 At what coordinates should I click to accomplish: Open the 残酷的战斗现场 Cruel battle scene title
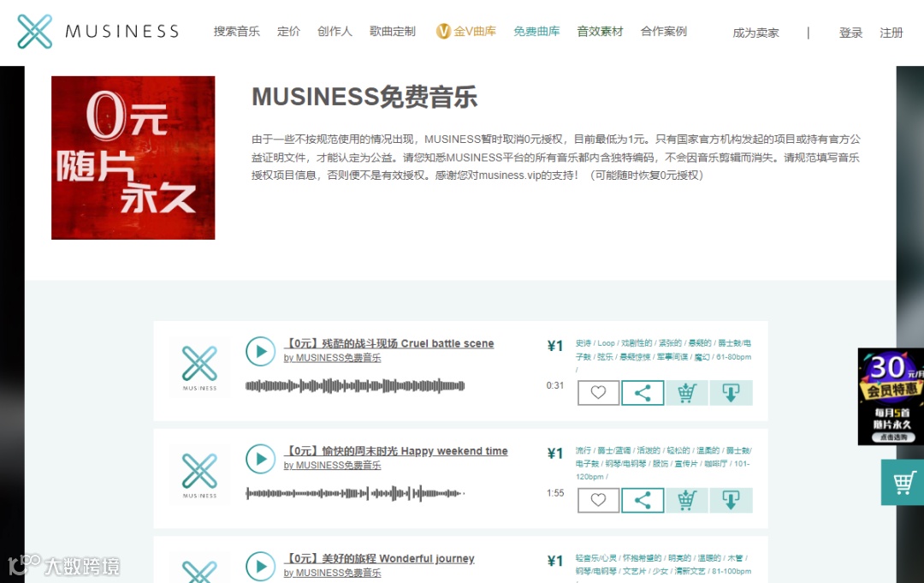click(x=389, y=343)
